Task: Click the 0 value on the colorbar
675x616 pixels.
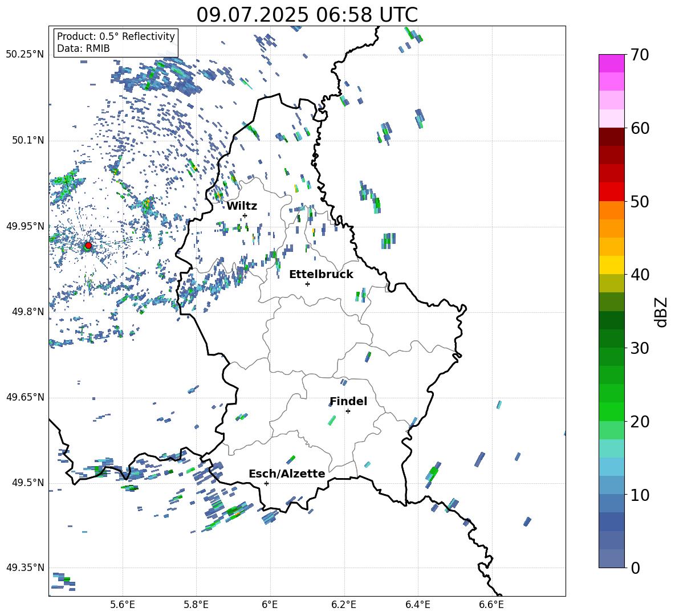Action: coord(635,568)
